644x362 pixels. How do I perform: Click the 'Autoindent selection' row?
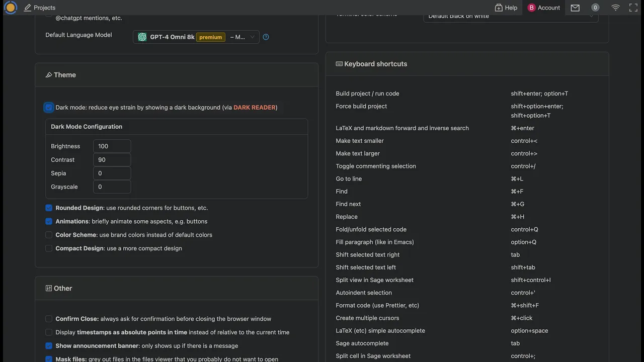tap(467, 293)
